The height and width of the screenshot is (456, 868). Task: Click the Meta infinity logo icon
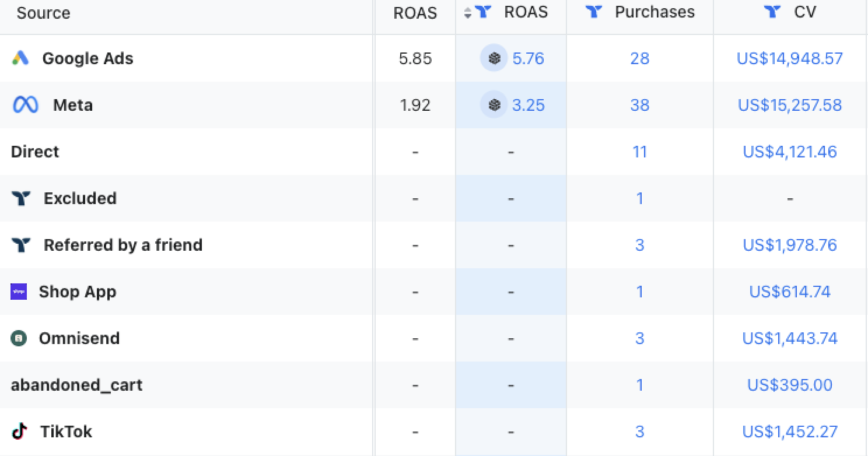pyautogui.click(x=26, y=105)
